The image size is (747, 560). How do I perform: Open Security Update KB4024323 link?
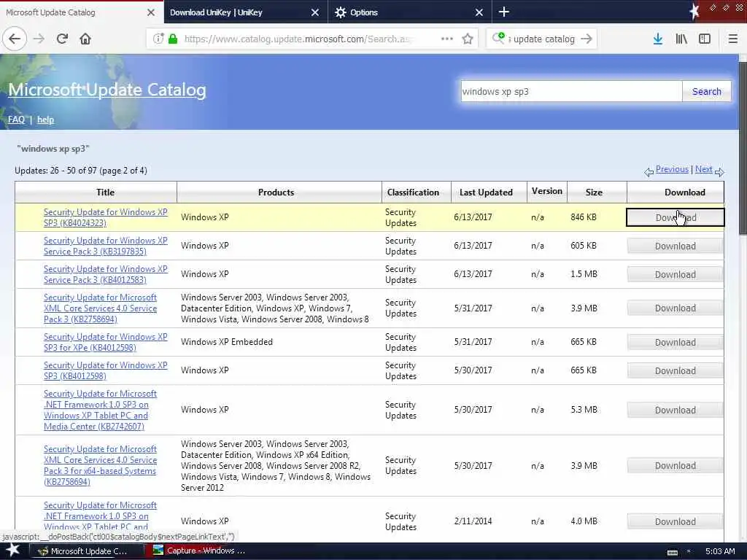click(105, 217)
